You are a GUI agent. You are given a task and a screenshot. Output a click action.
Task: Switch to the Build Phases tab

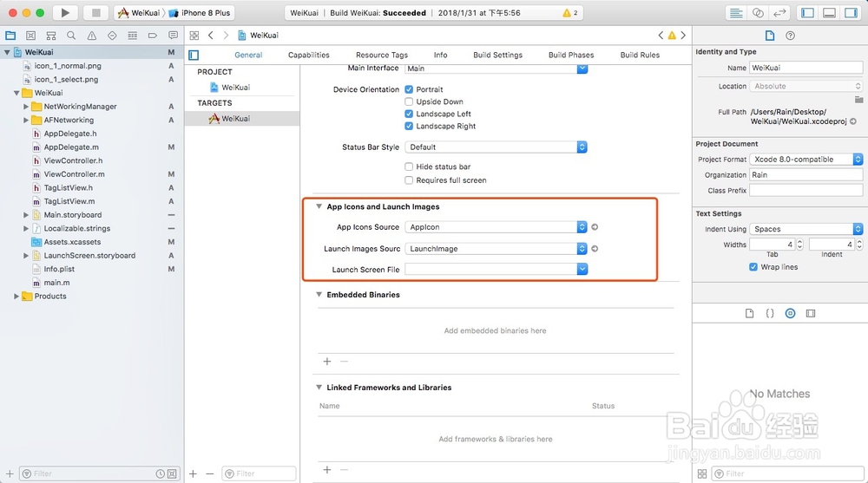tap(571, 55)
